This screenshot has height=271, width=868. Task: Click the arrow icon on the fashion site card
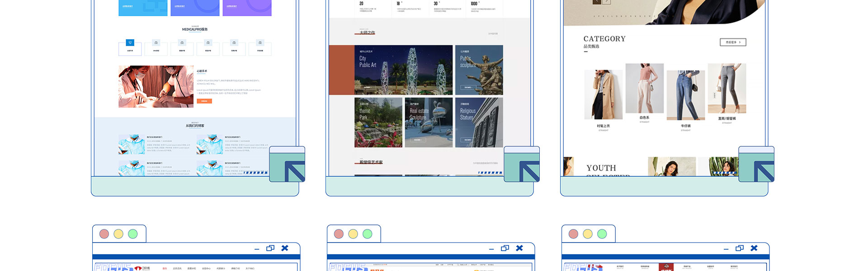tap(756, 164)
